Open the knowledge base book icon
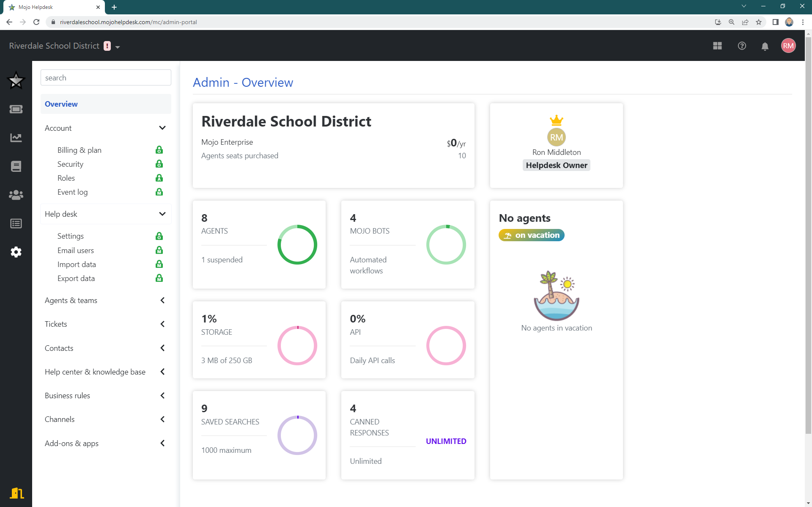The width and height of the screenshot is (812, 507). coord(16,166)
